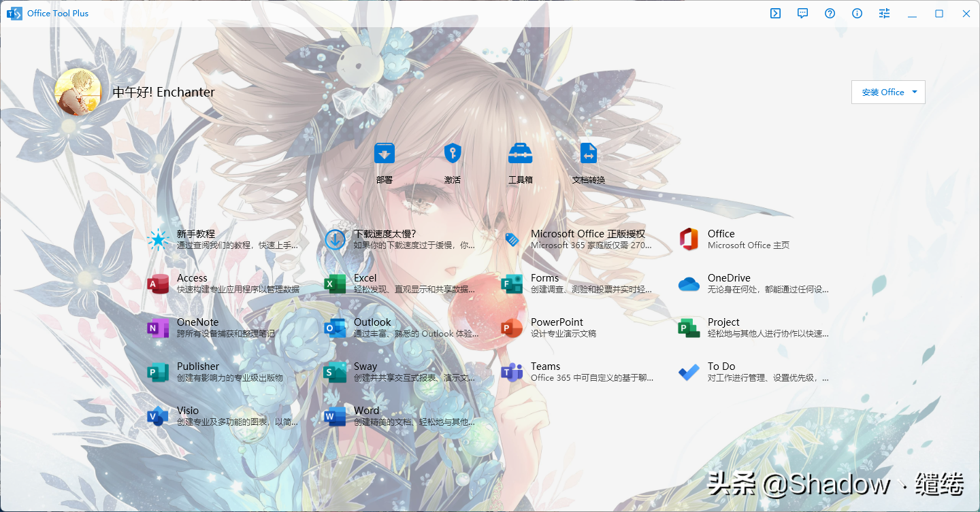The height and width of the screenshot is (512, 980).
Task: Click the To Do title text
Action: click(721, 366)
